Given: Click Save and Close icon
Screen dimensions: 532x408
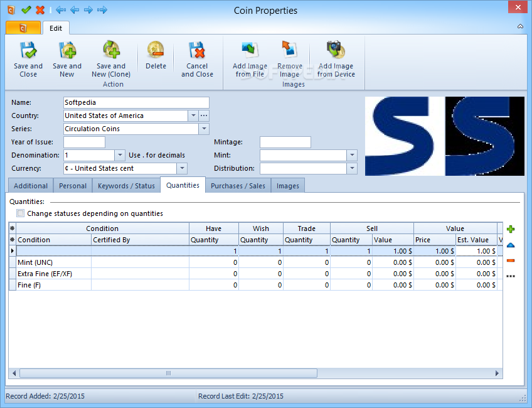Looking at the screenshot, I should coord(28,50).
